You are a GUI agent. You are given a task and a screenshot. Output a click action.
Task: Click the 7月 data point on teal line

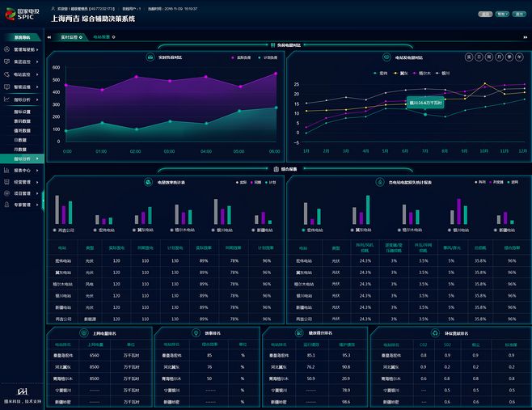(x=425, y=115)
